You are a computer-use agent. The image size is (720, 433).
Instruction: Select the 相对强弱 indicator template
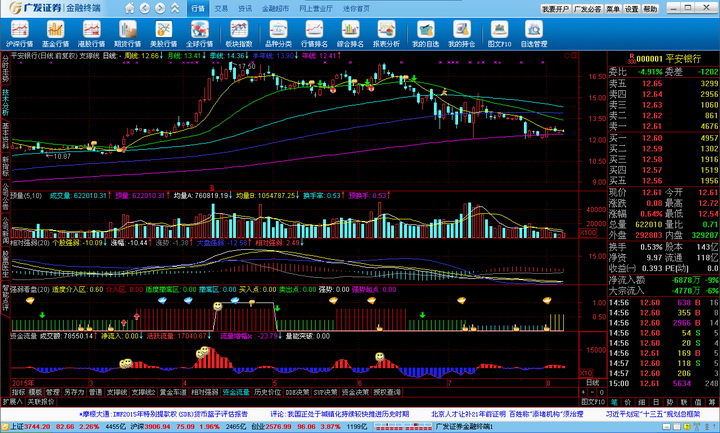[204, 392]
